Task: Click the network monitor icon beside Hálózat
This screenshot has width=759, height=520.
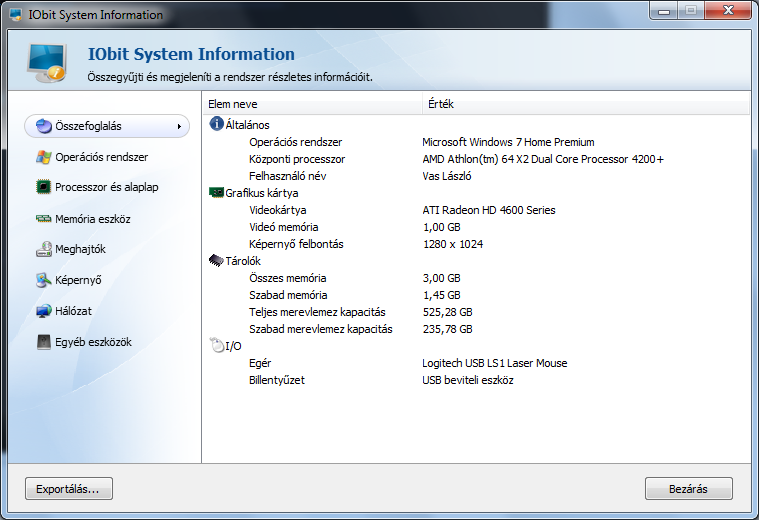Action: coord(44,311)
